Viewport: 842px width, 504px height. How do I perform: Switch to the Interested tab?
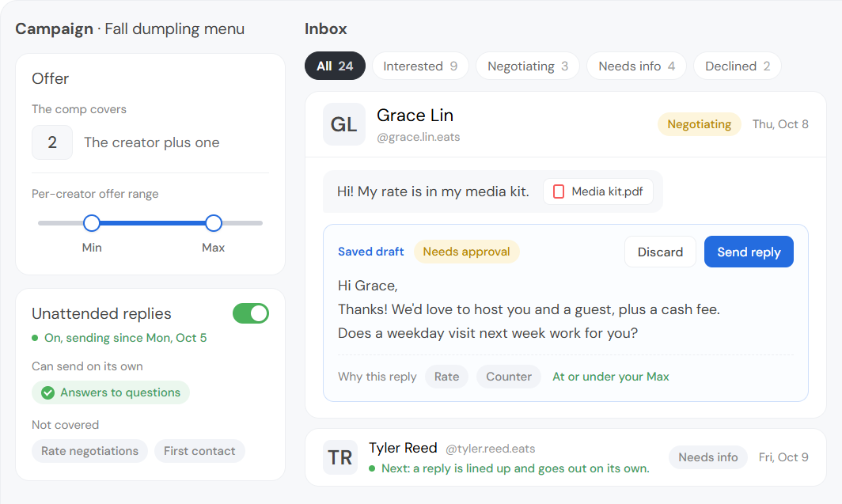point(420,66)
